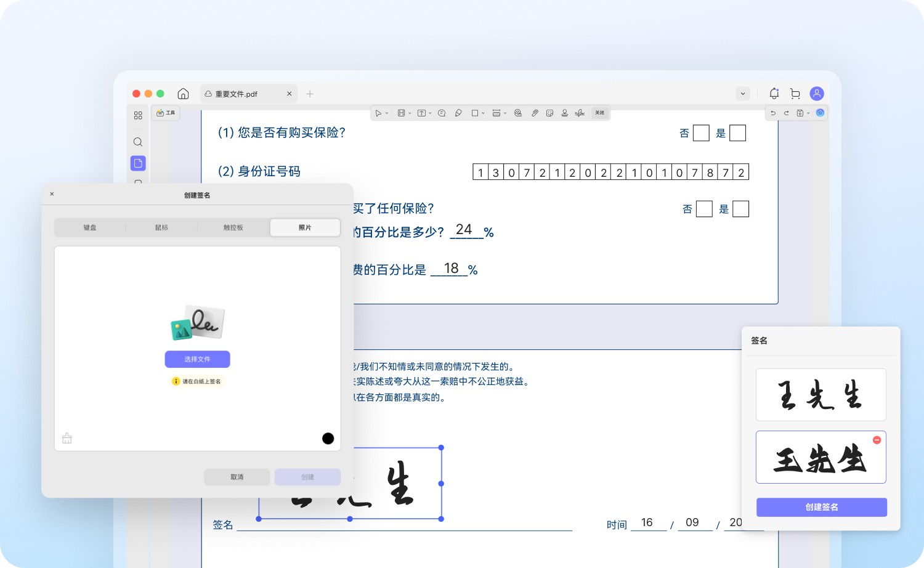Select the first 王先生 signature thumbnail

[x=821, y=395]
